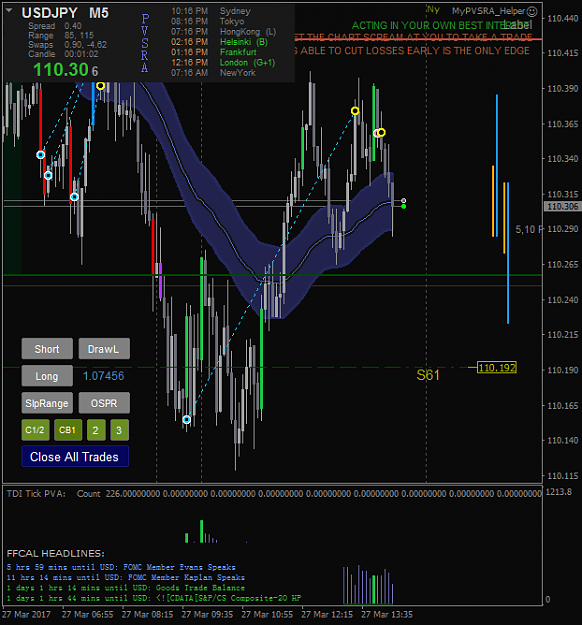Viewport: 582px width, 625px height.
Task: Click the Long trade button
Action: (47, 376)
